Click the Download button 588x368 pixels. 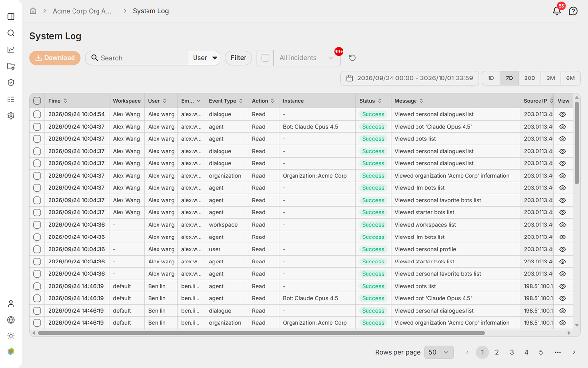click(x=55, y=58)
